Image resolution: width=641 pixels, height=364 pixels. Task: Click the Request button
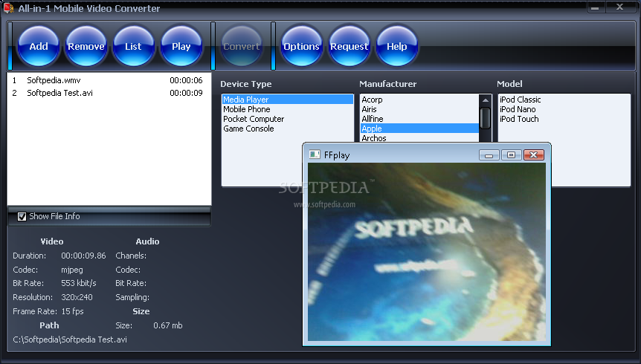pyautogui.click(x=349, y=46)
